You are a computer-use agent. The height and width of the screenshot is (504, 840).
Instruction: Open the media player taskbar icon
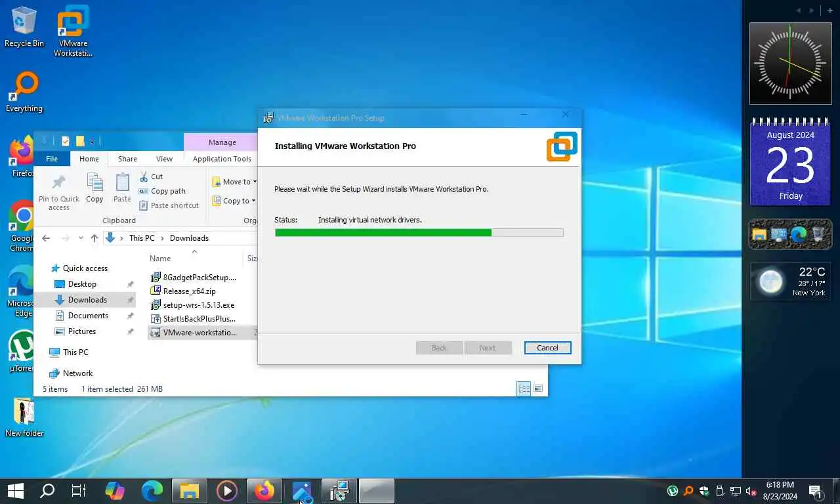[227, 490]
